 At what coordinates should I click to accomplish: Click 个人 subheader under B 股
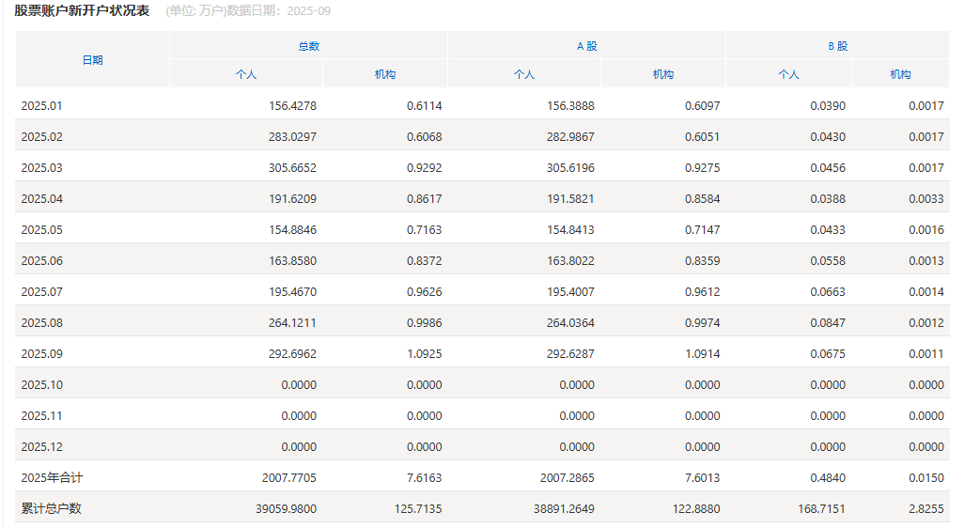789,74
